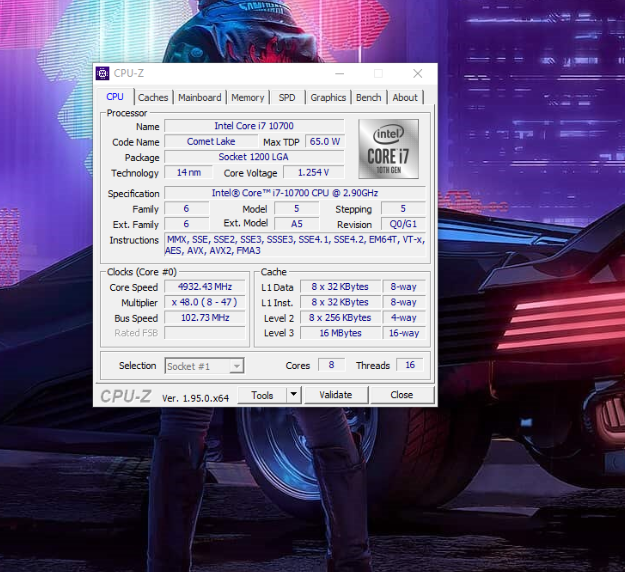Click the Validate button
The height and width of the screenshot is (572, 625).
(336, 395)
